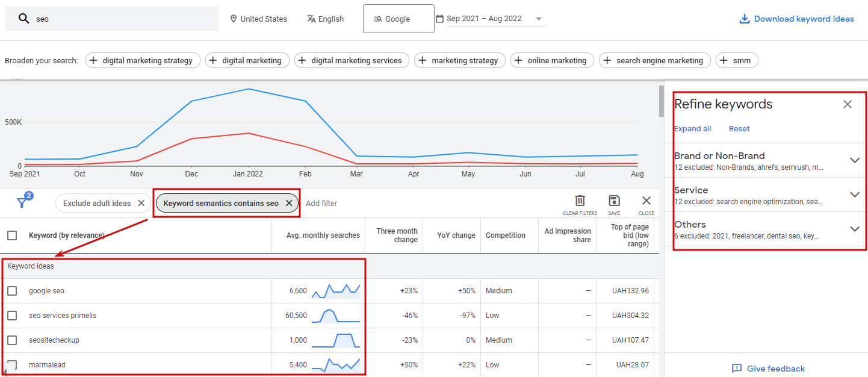This screenshot has width=868, height=377.
Task: Click Expand all in Refine keywords
Action: pyautogui.click(x=692, y=128)
